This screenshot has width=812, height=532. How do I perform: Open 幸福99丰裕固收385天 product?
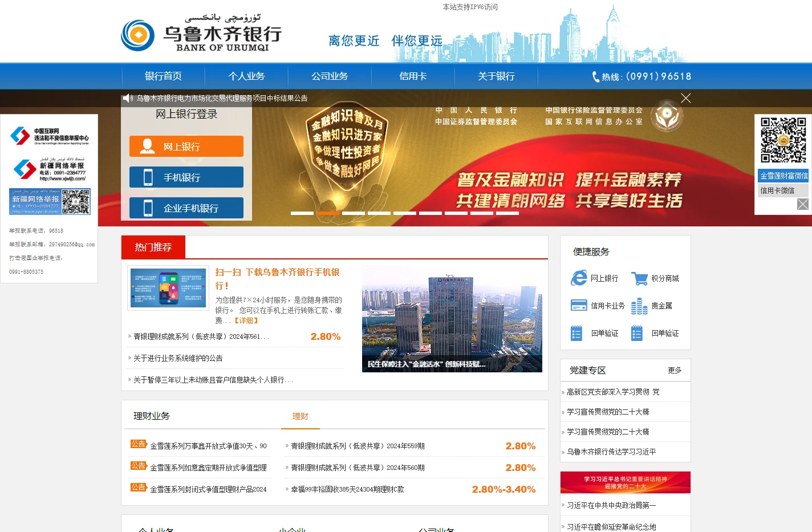(x=347, y=489)
